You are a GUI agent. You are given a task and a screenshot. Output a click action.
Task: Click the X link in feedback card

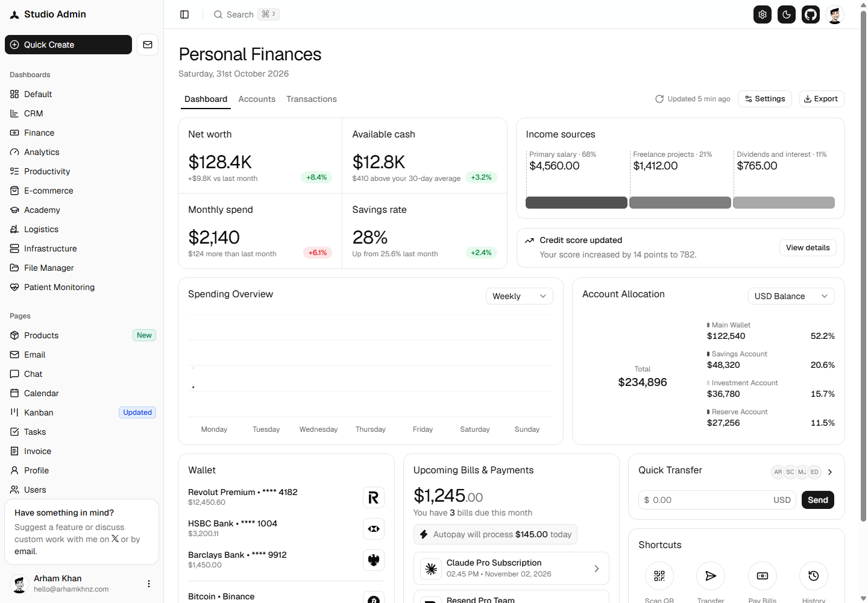[x=115, y=538]
